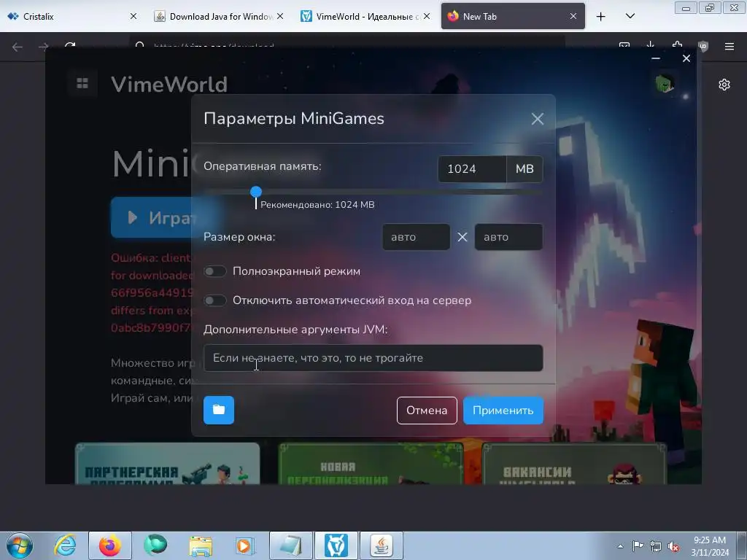Click the Применить button

pos(503,411)
